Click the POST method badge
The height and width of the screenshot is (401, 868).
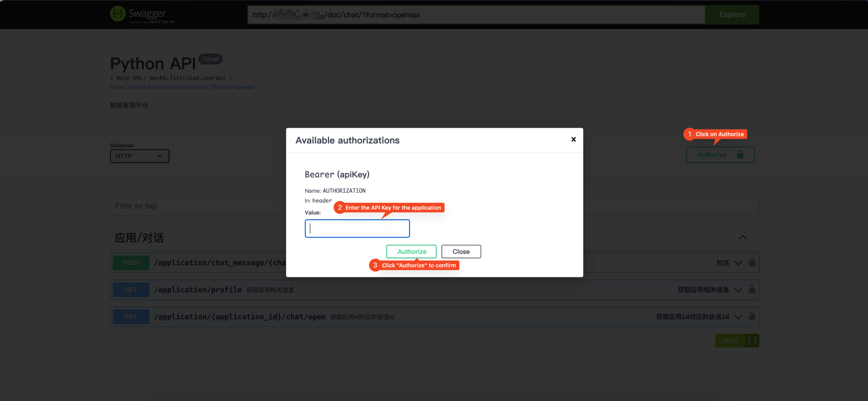131,263
